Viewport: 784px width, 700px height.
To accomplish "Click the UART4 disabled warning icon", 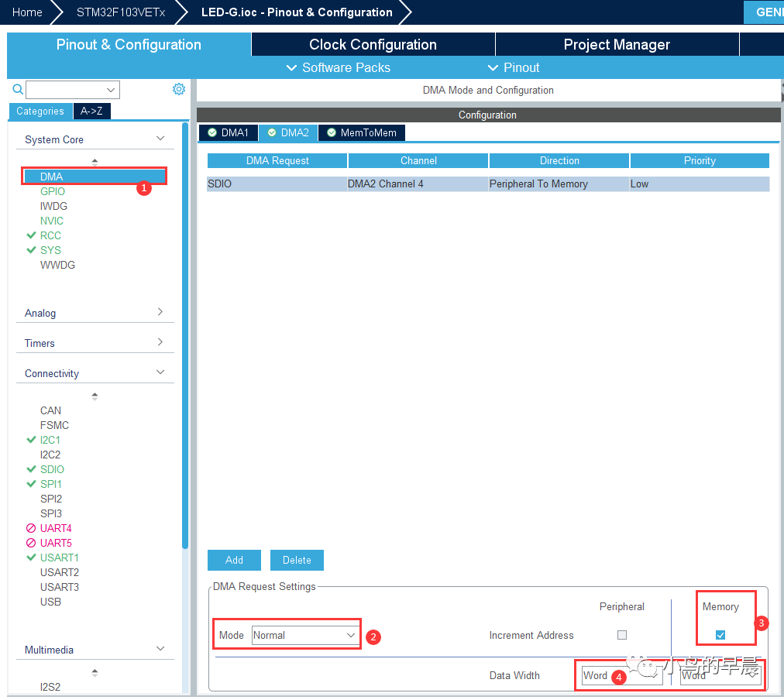I will pyautogui.click(x=31, y=528).
